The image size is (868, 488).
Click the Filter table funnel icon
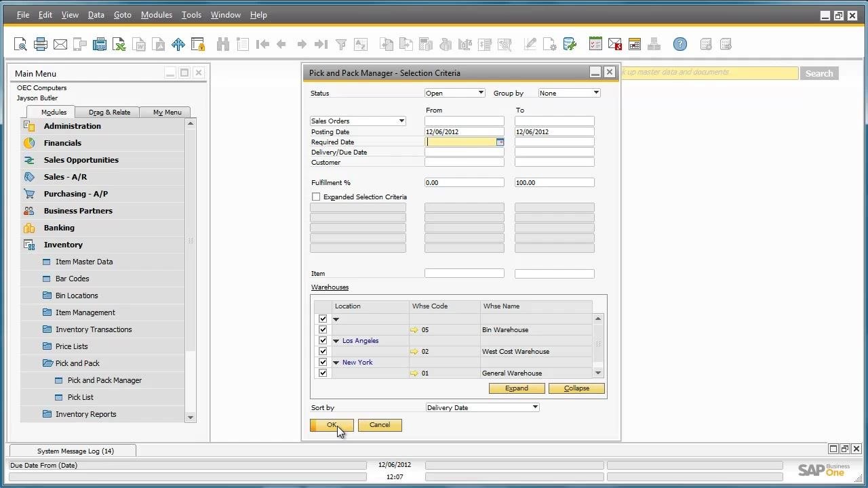(341, 45)
